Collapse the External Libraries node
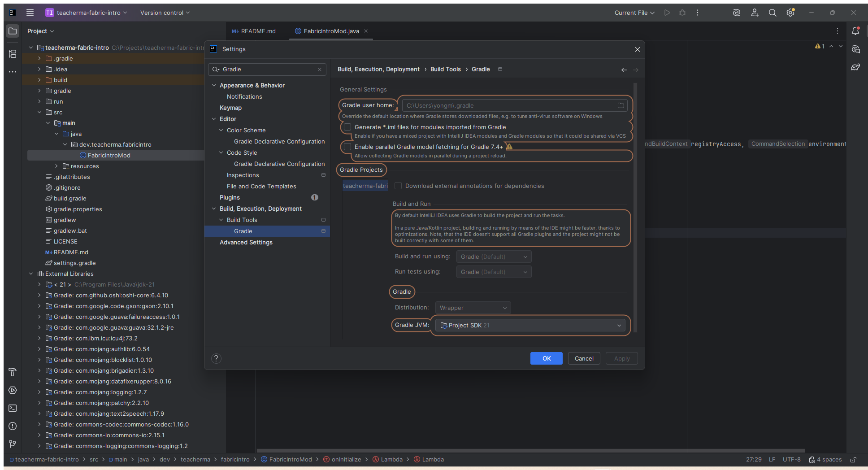 point(30,274)
